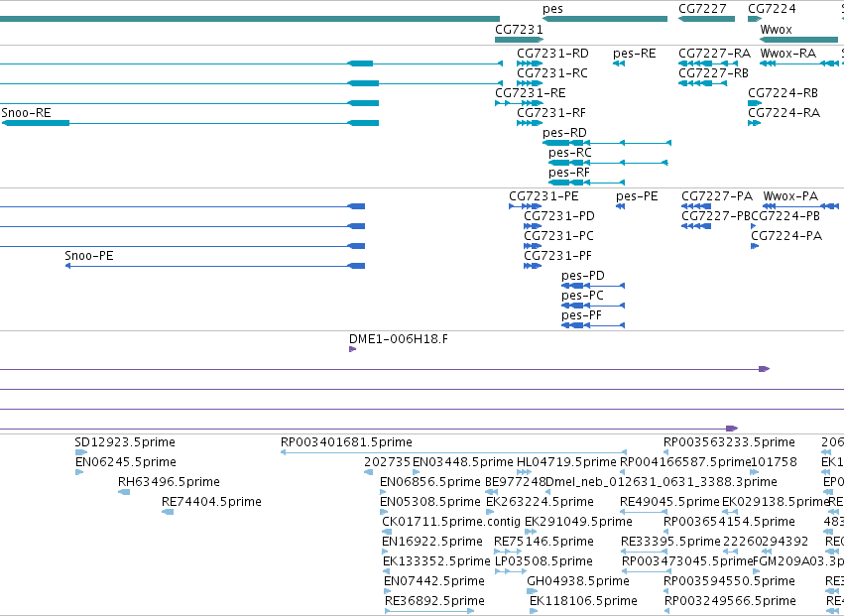Viewport: 844px width, 616px height.
Task: Click the Snoo-RE transcript label
Action: click(27, 113)
